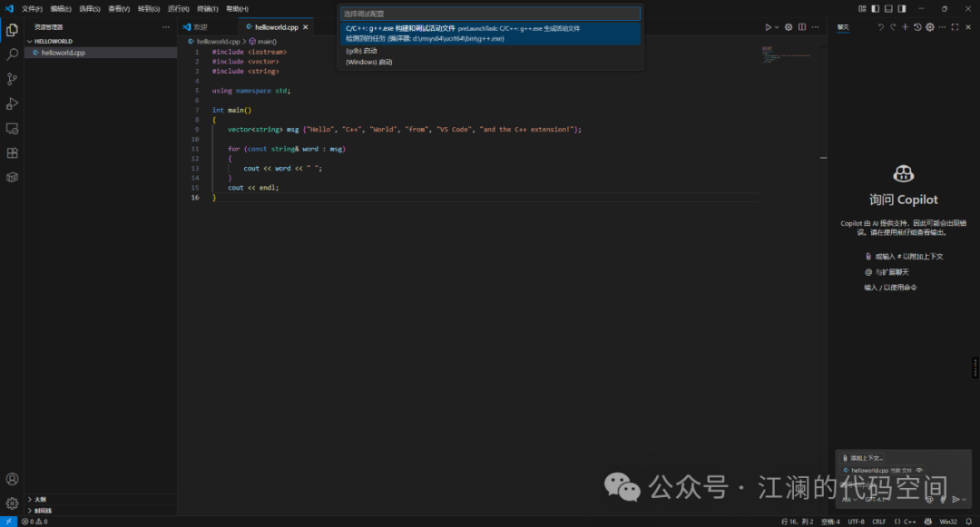Viewport: 980px width, 527px height.
Task: Switch to the 欢迎 welcome tab
Action: click(x=208, y=27)
